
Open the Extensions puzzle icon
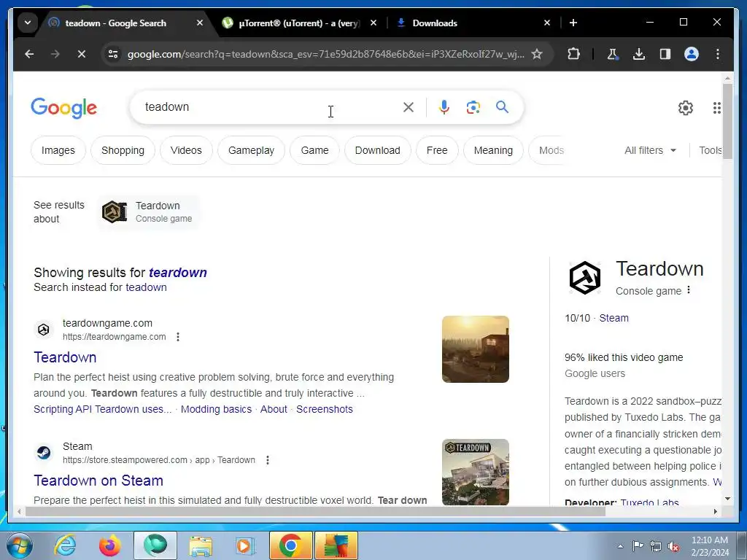point(573,54)
